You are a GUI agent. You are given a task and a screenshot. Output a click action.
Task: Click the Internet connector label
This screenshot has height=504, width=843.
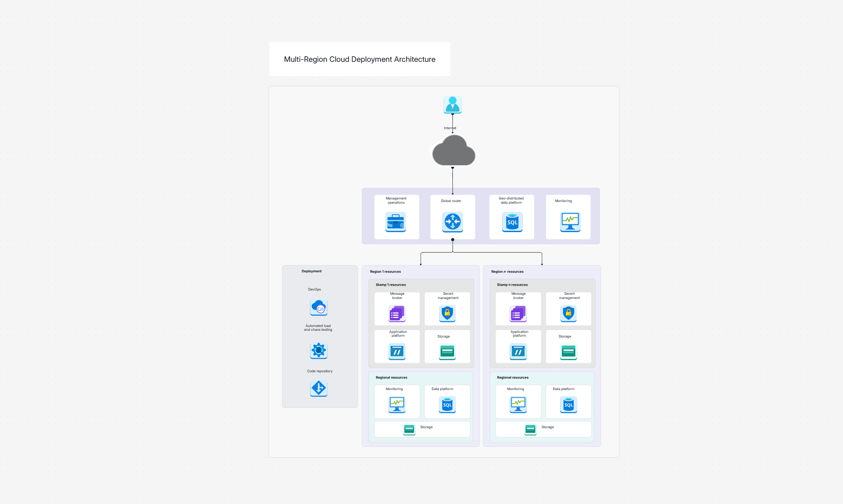coord(450,128)
